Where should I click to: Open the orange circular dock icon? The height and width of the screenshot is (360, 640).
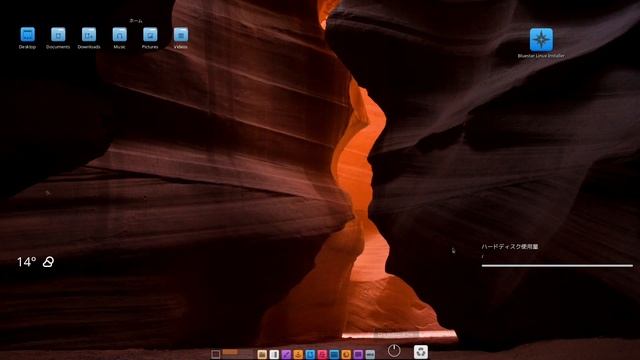tap(346, 354)
